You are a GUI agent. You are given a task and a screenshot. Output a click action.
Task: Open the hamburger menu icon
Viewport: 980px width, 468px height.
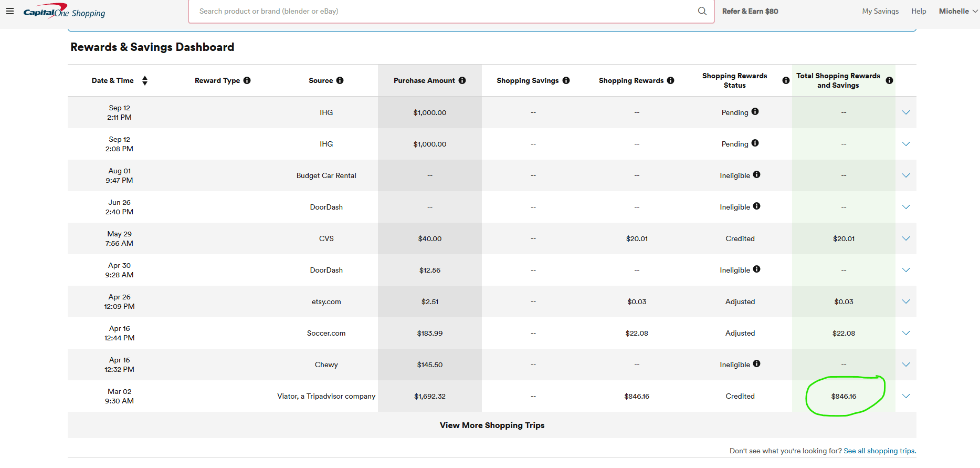(x=10, y=11)
